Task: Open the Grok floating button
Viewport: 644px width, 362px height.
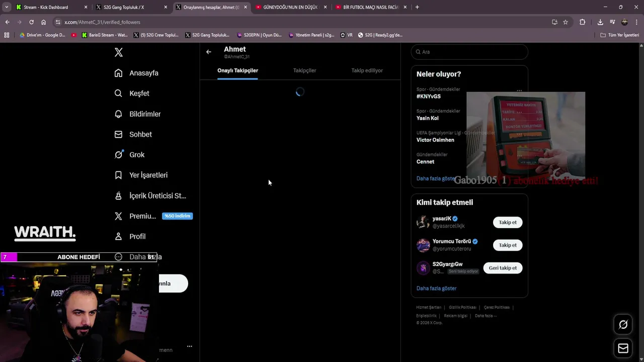Action: (x=623, y=325)
